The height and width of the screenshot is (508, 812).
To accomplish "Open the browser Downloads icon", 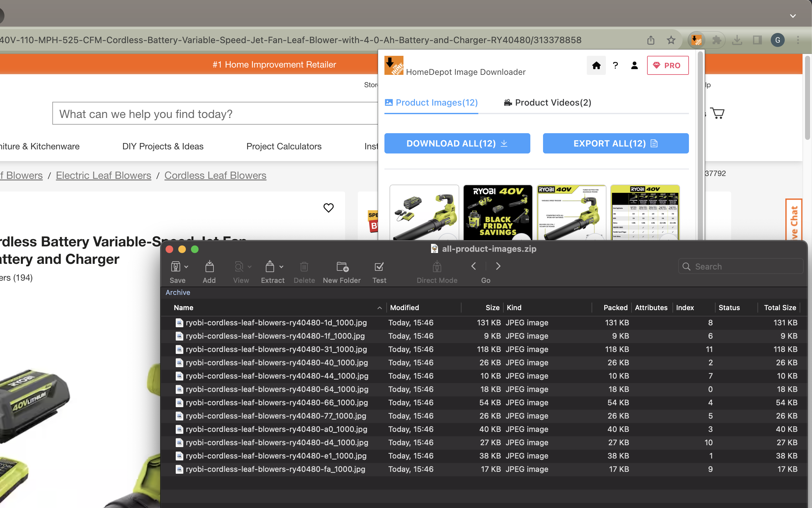I will (737, 40).
